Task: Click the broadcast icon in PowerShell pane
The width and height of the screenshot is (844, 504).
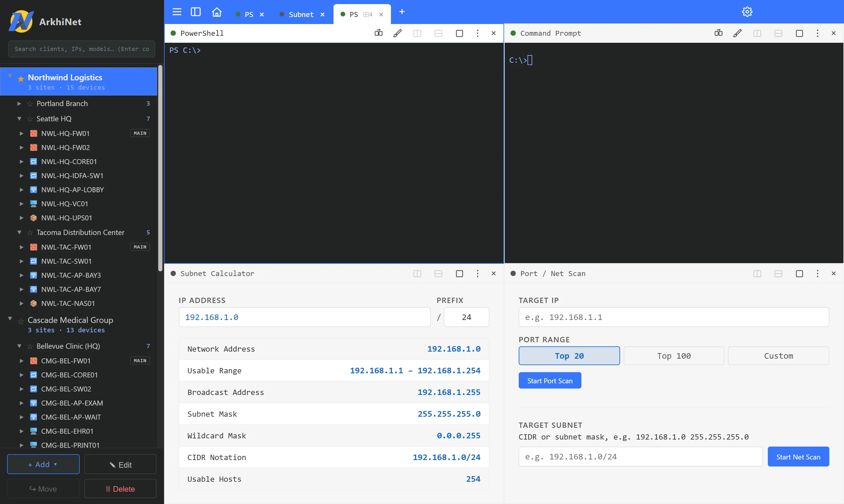Action: click(378, 33)
